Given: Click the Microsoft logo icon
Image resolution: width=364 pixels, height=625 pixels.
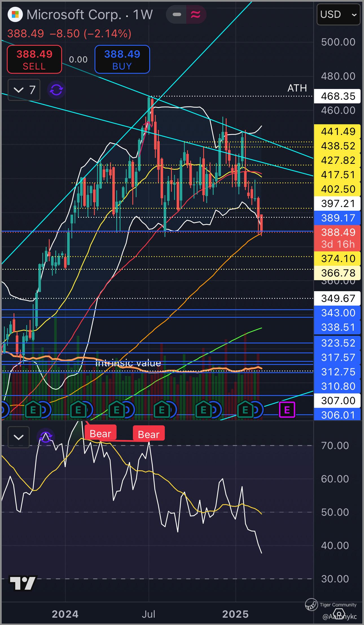Looking at the screenshot, I should click(x=15, y=15).
